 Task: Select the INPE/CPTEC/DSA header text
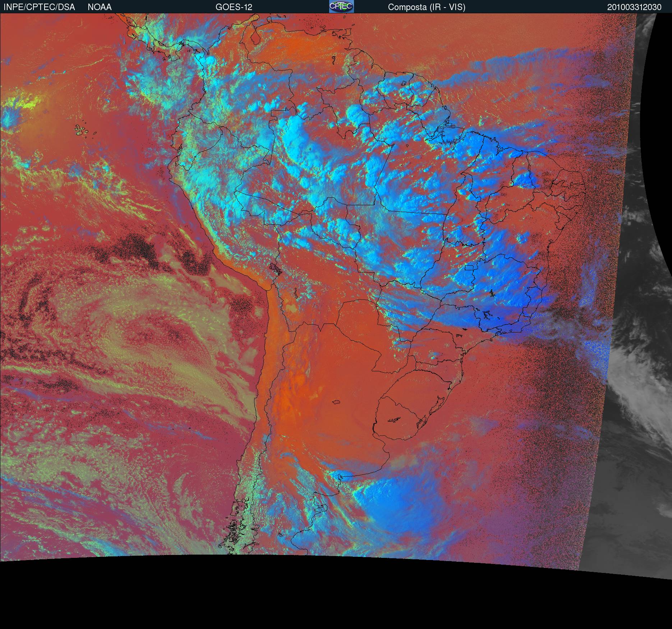click(39, 7)
